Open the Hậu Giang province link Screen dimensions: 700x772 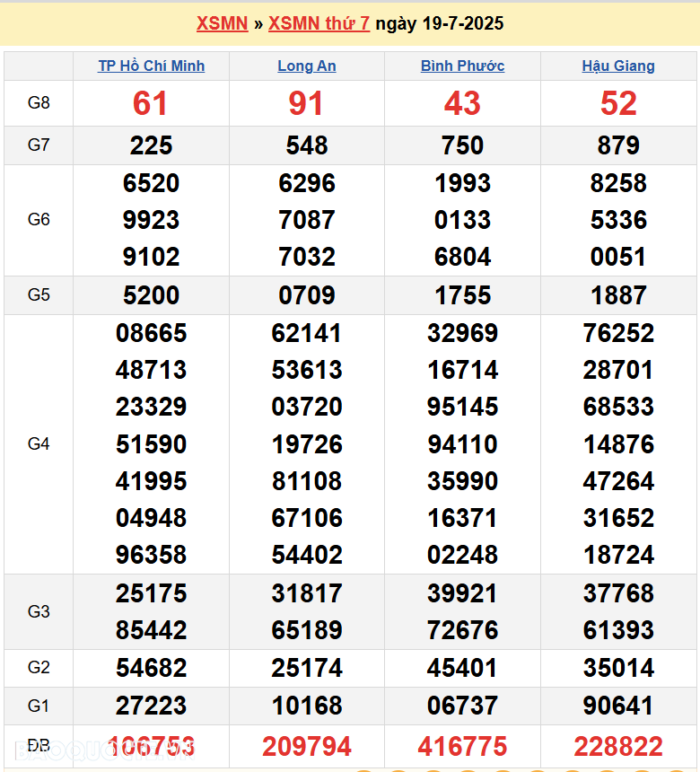pos(618,66)
